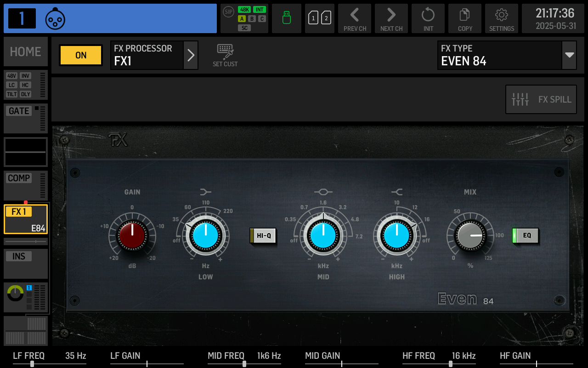Screen dimensions: 588x368
Task: Open the FX TYPE dropdown
Action: tap(569, 55)
